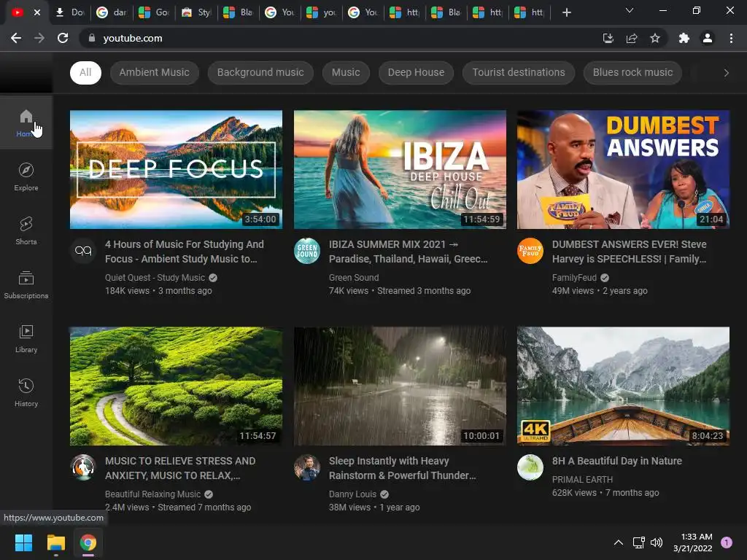Image resolution: width=747 pixels, height=560 pixels.
Task: Select the Deep House filter chip
Action: click(x=416, y=72)
